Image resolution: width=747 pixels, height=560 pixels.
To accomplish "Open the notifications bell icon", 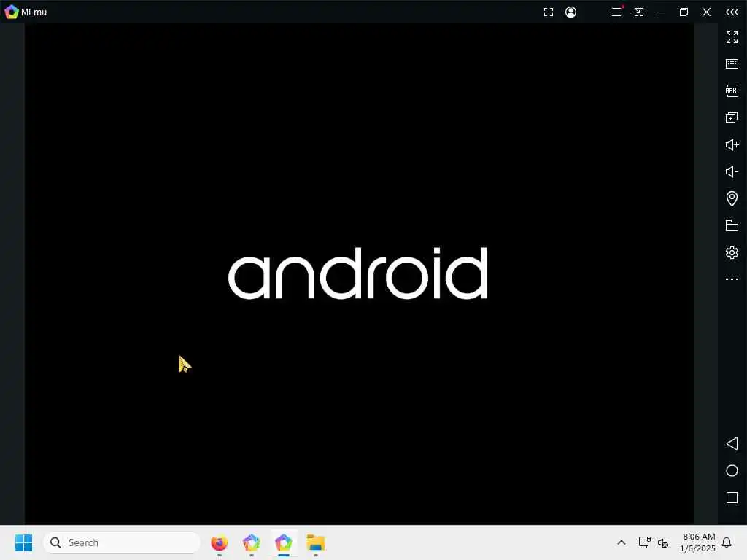I will click(727, 542).
